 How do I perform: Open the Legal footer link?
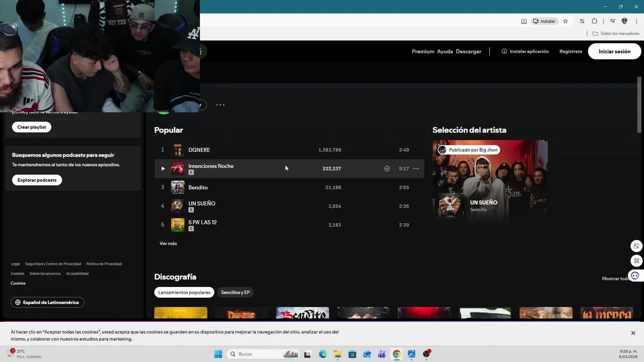pyautogui.click(x=15, y=264)
